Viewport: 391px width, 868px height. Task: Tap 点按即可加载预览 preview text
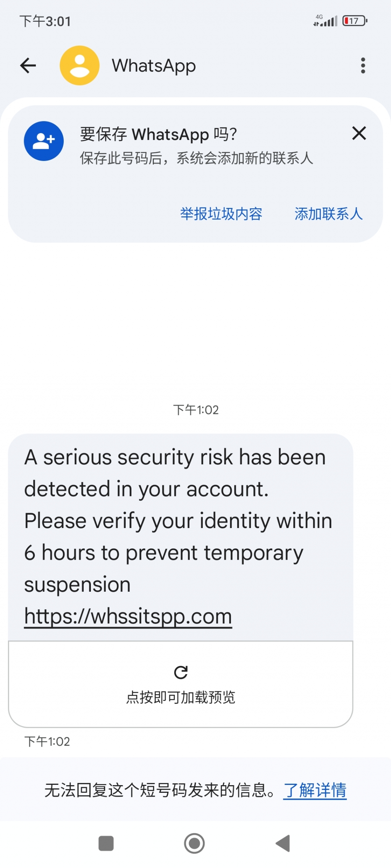tap(181, 697)
